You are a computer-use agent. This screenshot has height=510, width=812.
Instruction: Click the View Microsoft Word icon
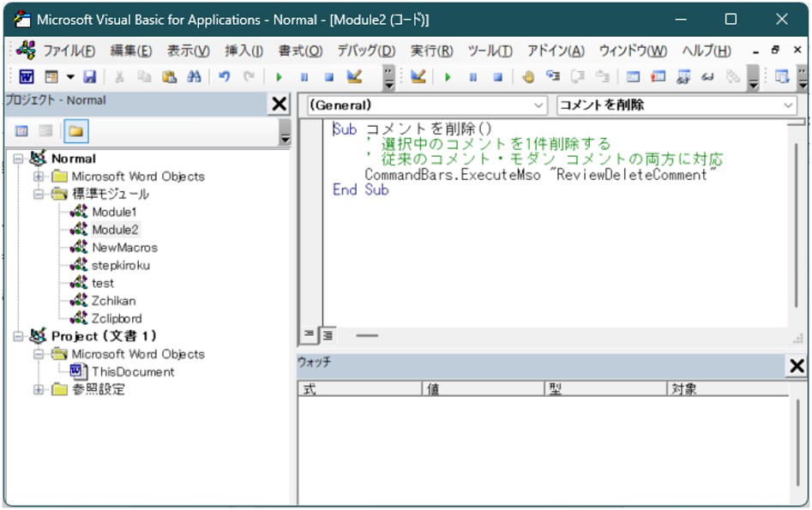(x=27, y=76)
